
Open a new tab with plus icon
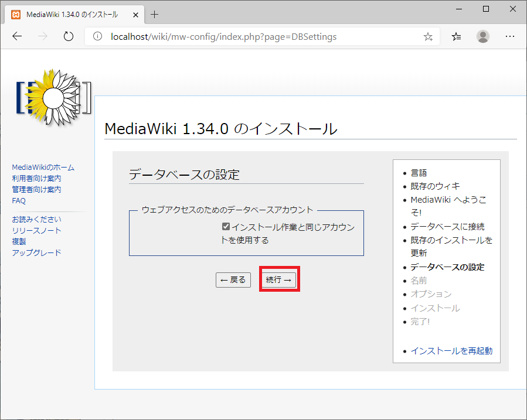[154, 15]
